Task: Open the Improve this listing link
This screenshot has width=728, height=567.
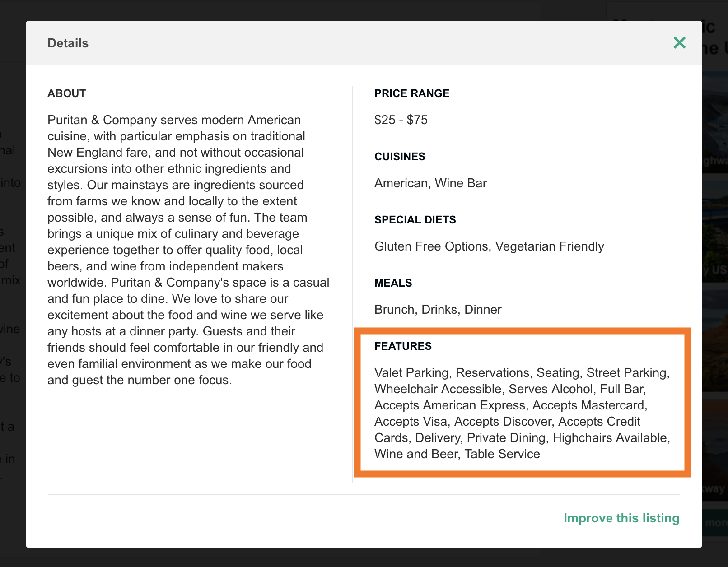Action: click(x=621, y=518)
